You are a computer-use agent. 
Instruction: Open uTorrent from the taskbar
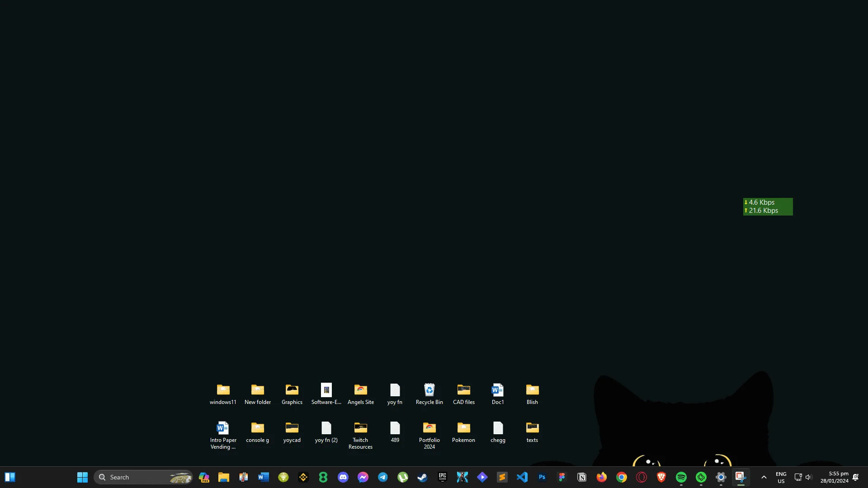[x=403, y=477]
